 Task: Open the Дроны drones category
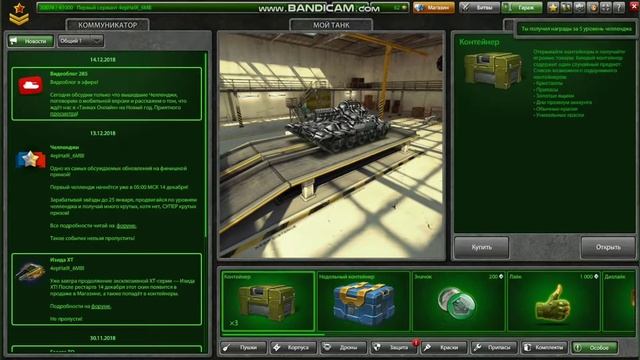point(344,348)
